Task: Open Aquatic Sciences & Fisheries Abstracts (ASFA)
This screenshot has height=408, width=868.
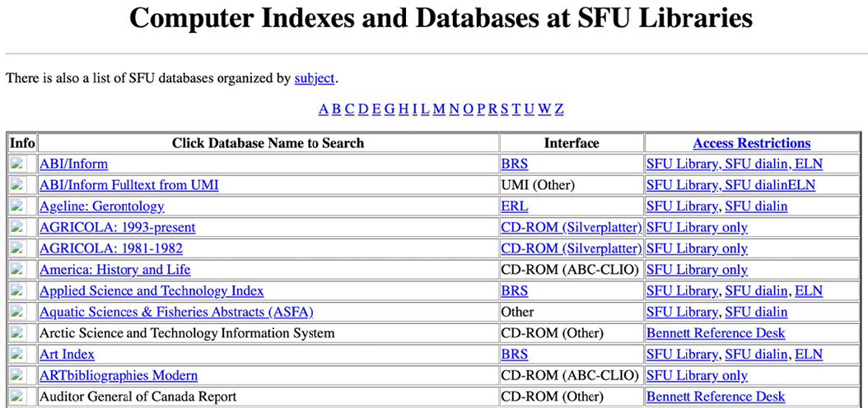Action: (x=176, y=312)
